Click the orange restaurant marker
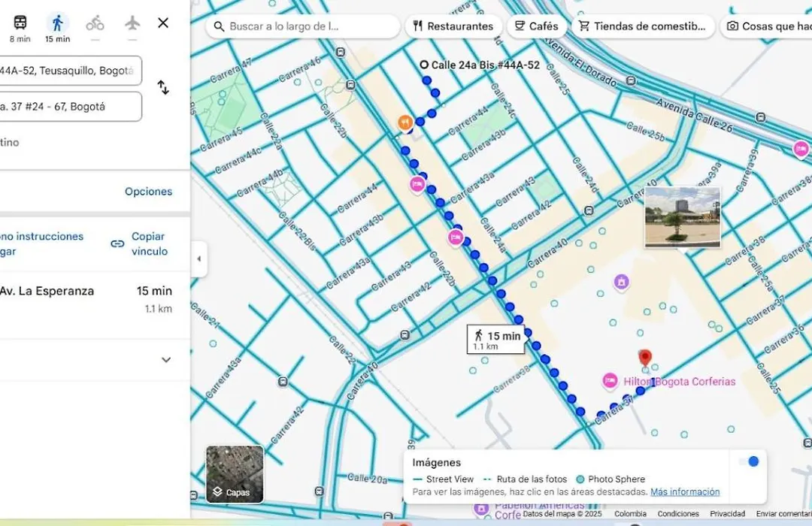 (405, 122)
